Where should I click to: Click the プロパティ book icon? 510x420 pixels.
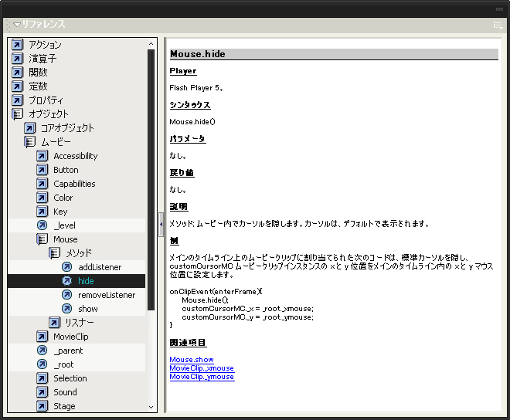(17, 100)
